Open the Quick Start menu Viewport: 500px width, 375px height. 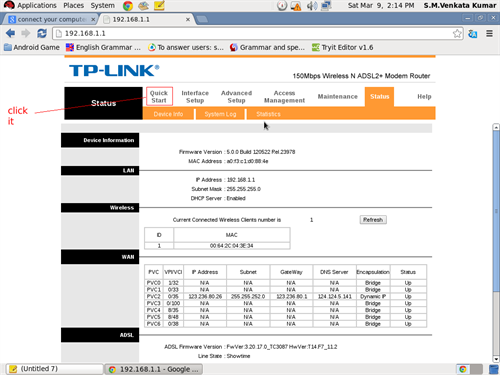159,97
